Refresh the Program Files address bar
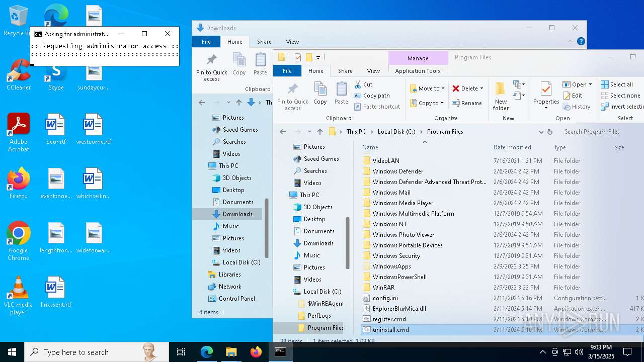Viewport: 644px width, 362px height. [x=550, y=132]
